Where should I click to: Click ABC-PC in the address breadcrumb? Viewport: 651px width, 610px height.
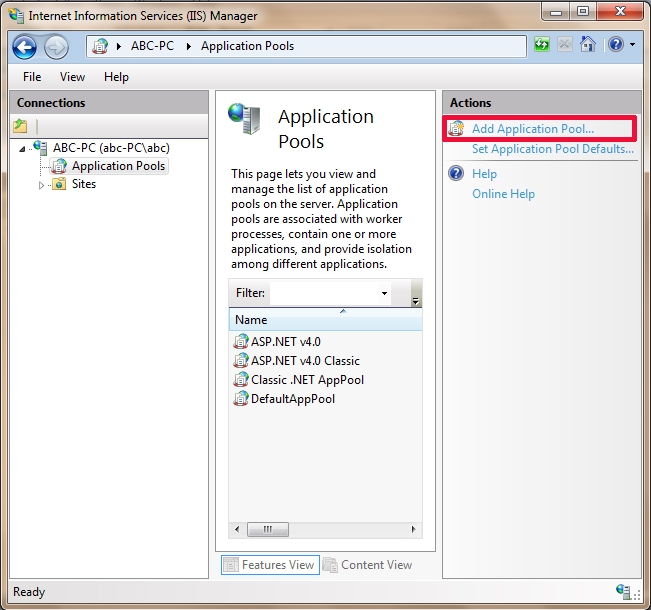152,46
